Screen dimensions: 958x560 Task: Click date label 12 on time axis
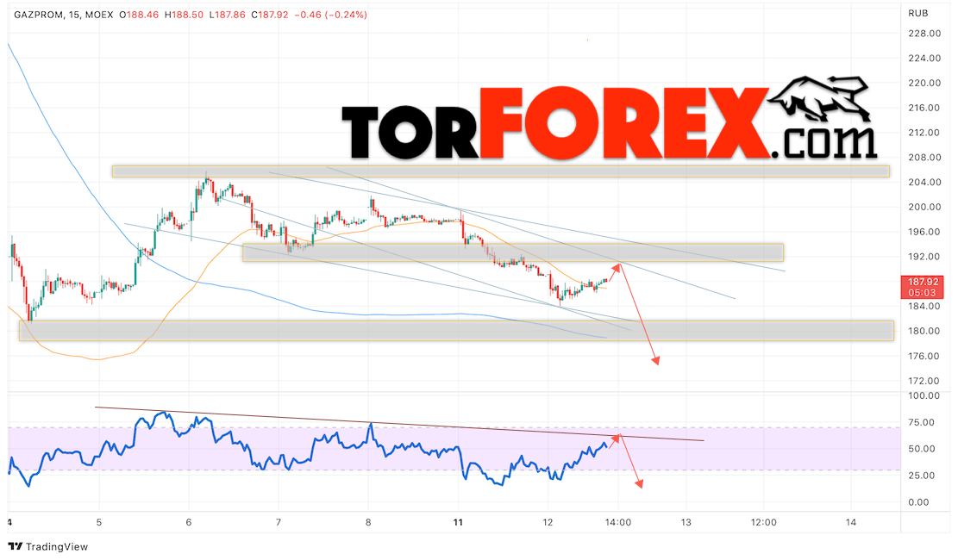click(548, 522)
